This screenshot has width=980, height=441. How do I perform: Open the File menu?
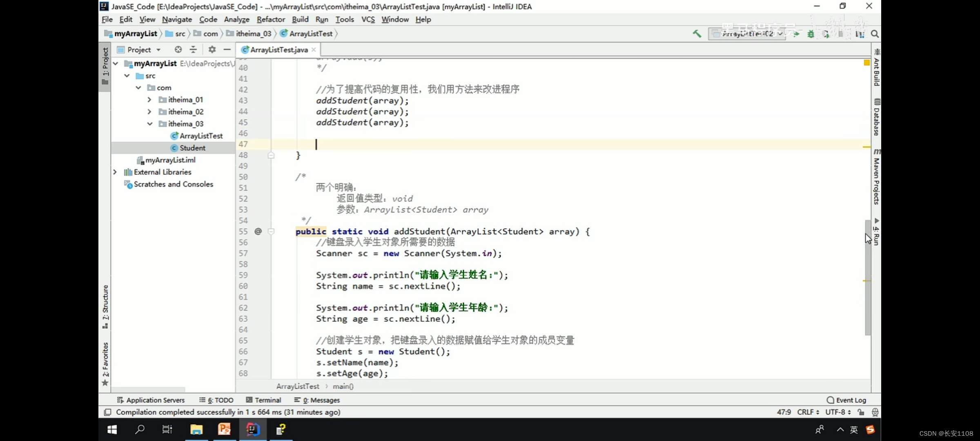point(107,19)
